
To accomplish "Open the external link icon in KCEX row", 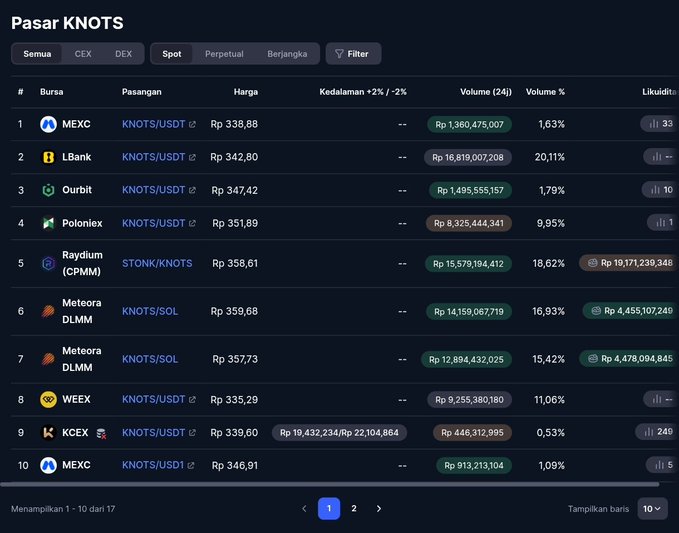I will tap(192, 433).
